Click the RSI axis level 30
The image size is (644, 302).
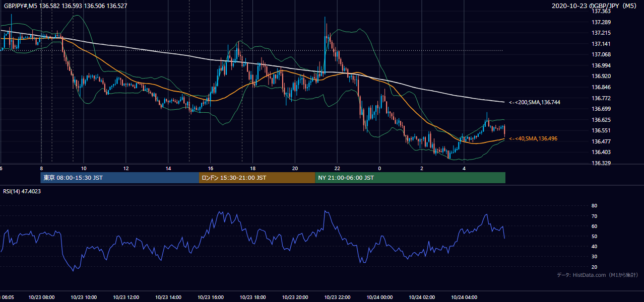point(595,257)
